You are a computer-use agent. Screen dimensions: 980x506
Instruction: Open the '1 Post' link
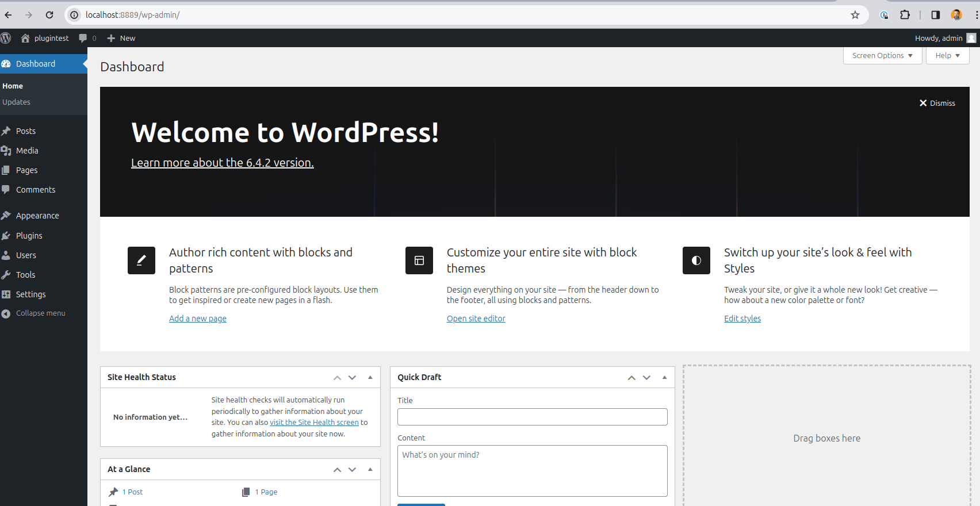point(132,492)
